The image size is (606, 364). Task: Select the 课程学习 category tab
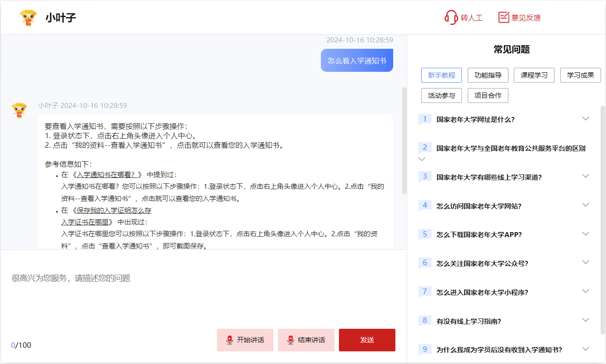click(x=534, y=75)
